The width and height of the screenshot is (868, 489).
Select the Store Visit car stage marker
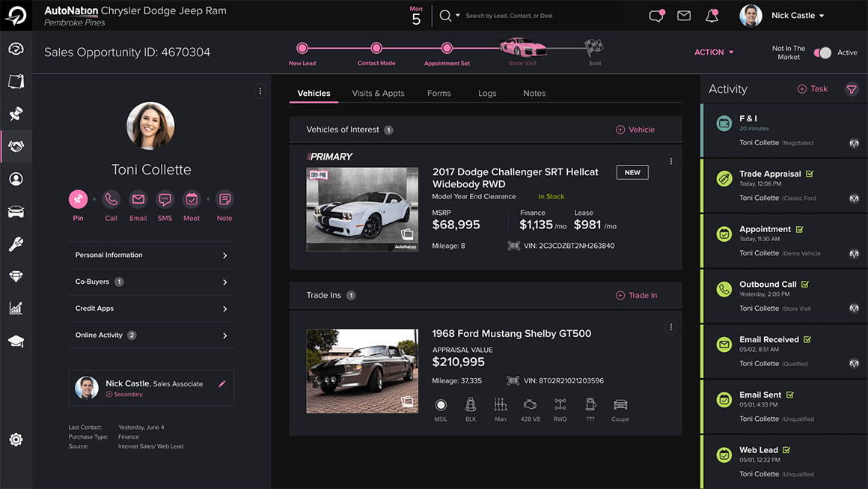522,47
